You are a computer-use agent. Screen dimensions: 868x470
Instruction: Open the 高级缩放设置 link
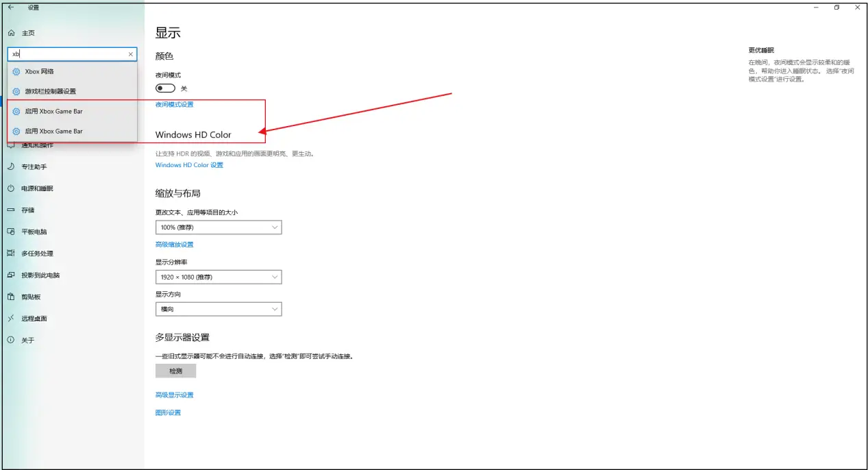(175, 245)
